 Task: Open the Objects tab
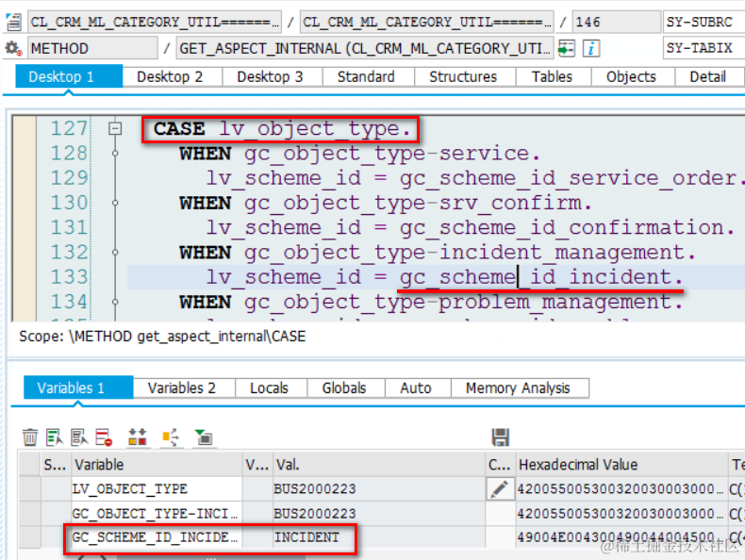631,76
